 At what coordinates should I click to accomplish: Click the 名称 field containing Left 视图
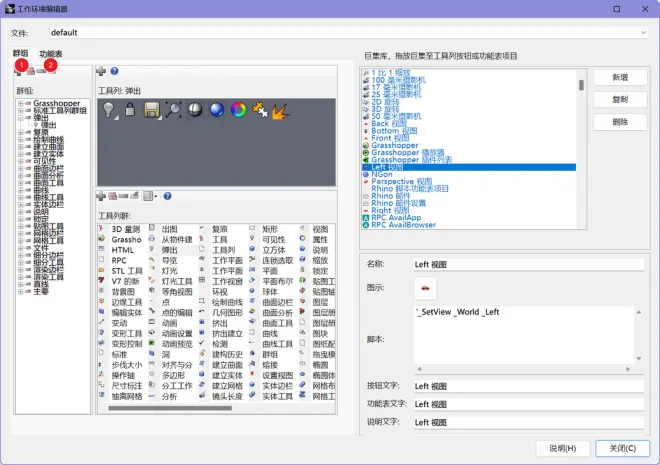(528, 265)
